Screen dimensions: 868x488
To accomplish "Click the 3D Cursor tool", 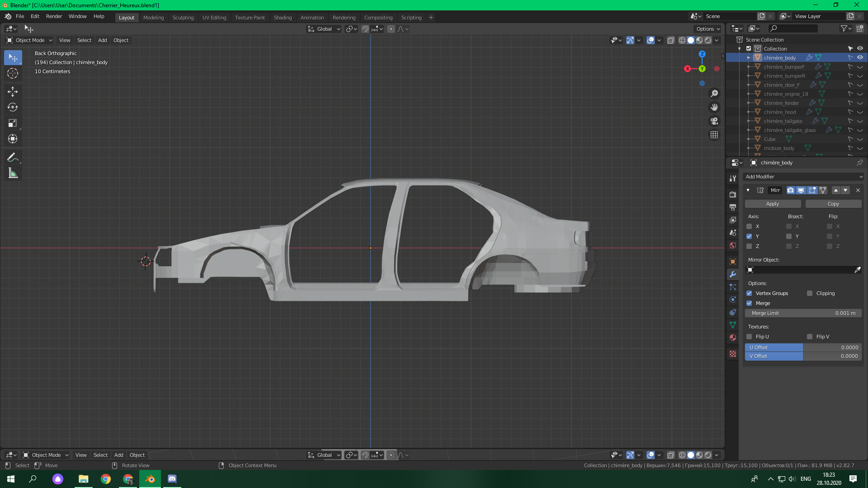I will pos(13,73).
